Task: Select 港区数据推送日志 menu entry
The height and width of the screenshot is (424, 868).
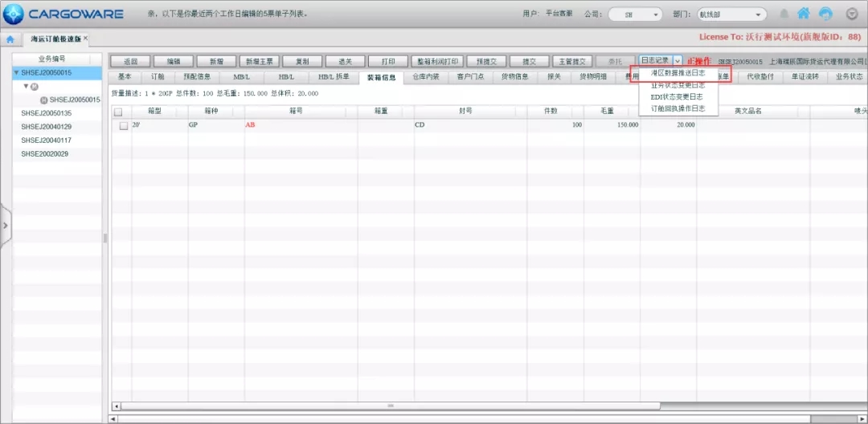Action: [x=678, y=73]
